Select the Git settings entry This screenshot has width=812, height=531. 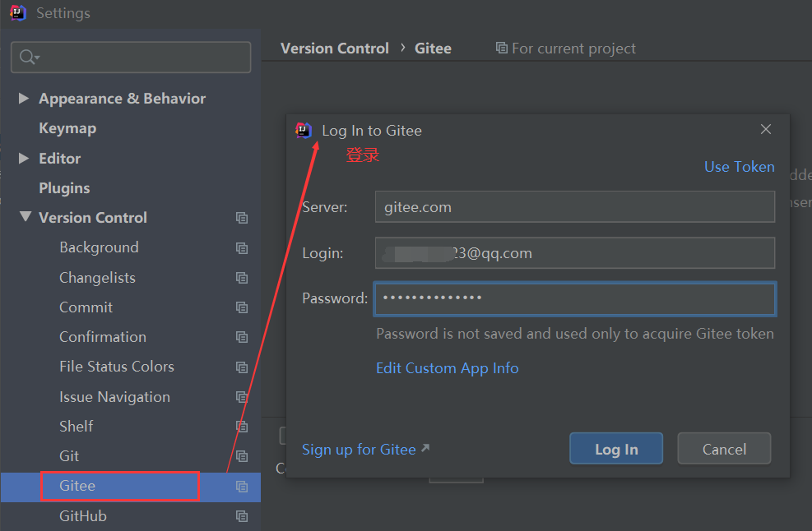[x=69, y=456]
